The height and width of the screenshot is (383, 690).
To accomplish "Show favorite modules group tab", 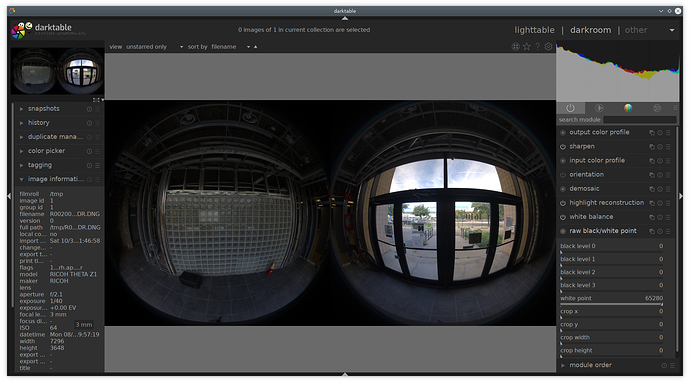I will click(599, 108).
